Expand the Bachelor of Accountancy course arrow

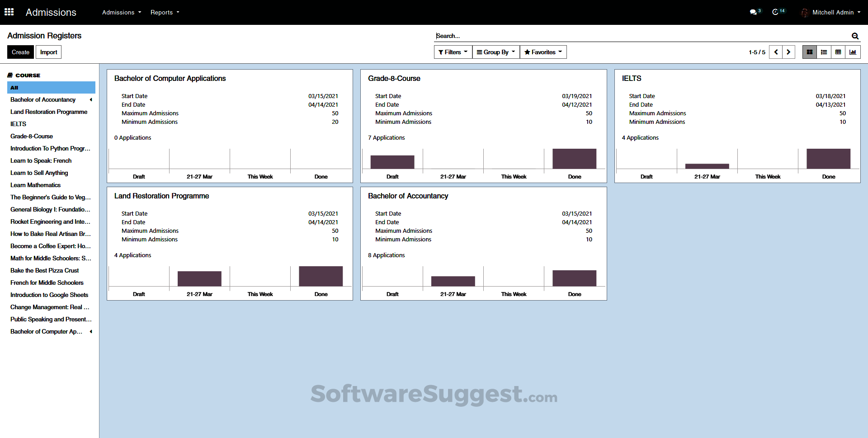[x=91, y=99]
